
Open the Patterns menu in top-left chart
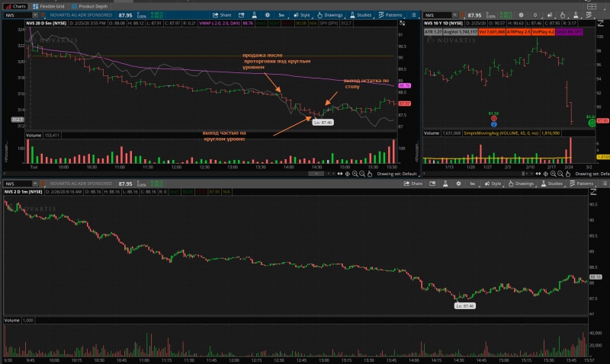pos(390,15)
